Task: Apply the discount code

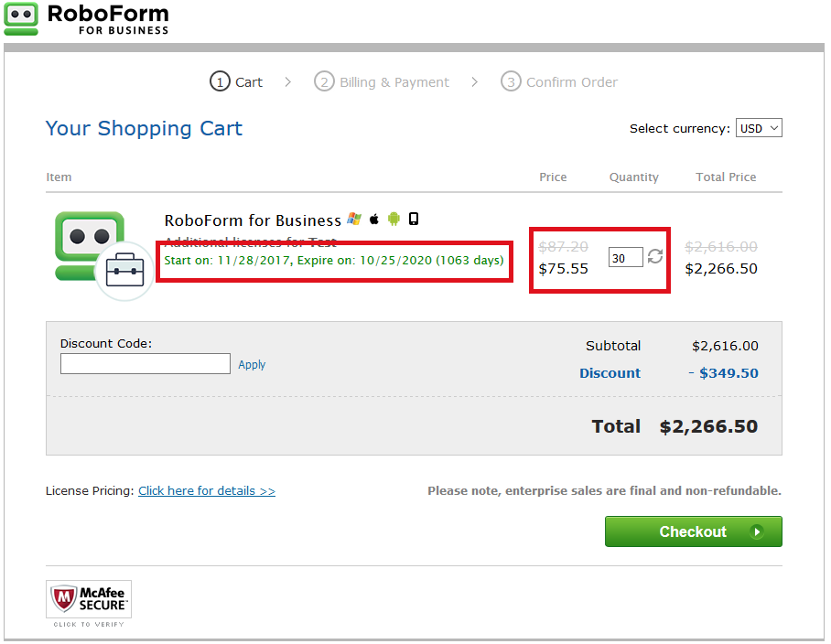Action: coord(252,364)
